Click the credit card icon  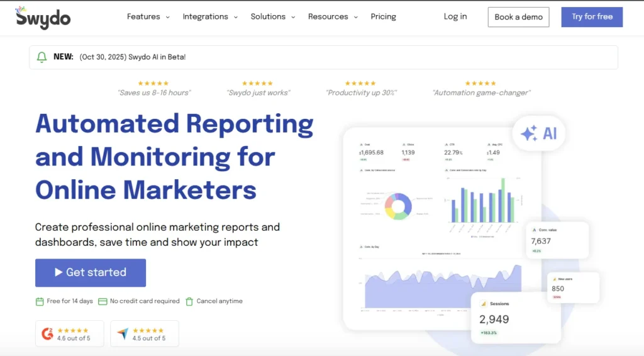tap(103, 301)
